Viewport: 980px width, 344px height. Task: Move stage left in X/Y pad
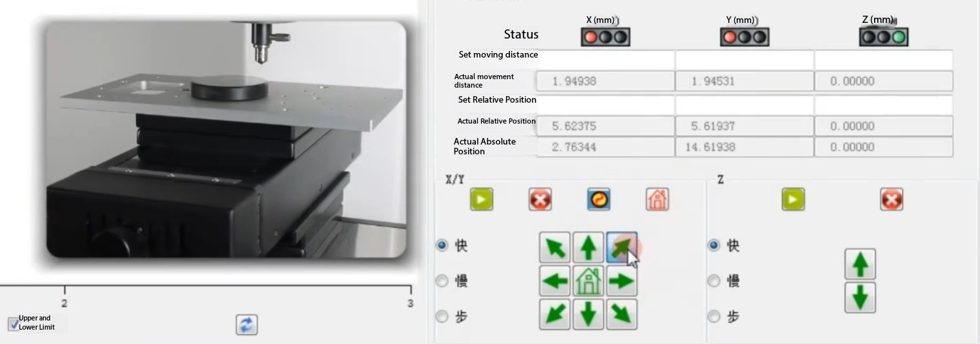click(555, 281)
